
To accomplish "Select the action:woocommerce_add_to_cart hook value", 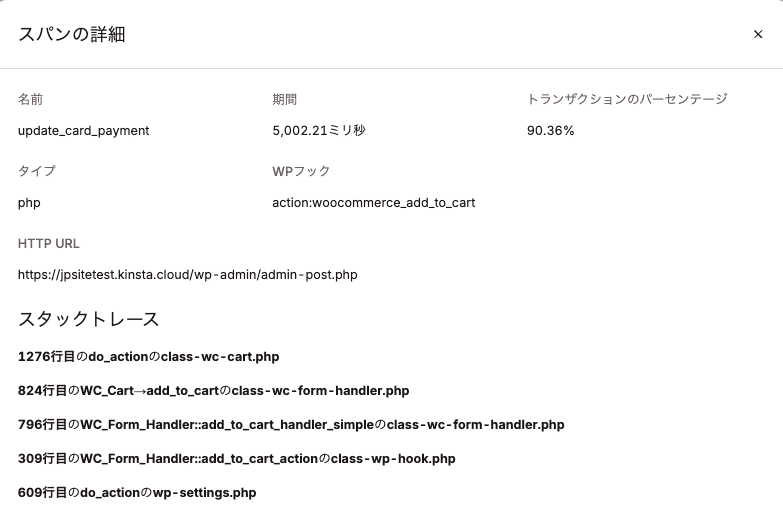I will tap(374, 202).
